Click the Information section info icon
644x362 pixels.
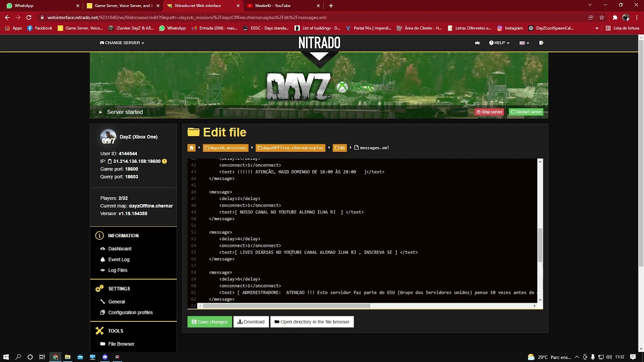click(x=99, y=236)
